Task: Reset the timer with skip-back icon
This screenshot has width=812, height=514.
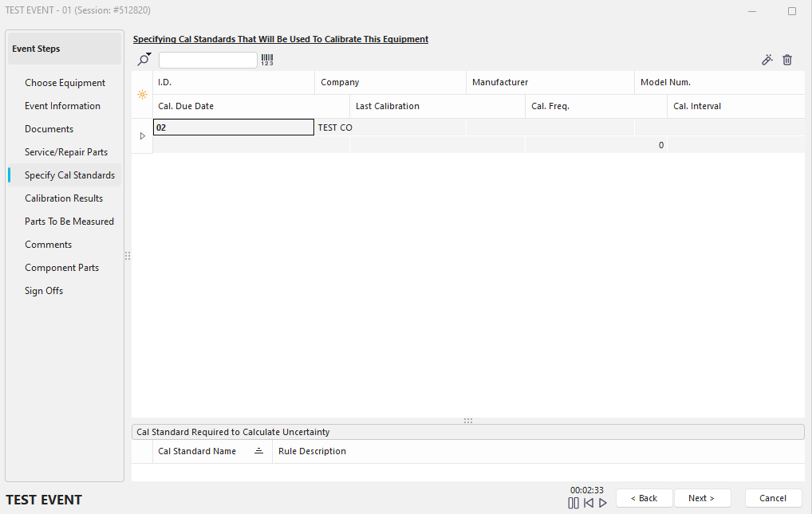Action: [x=588, y=503]
